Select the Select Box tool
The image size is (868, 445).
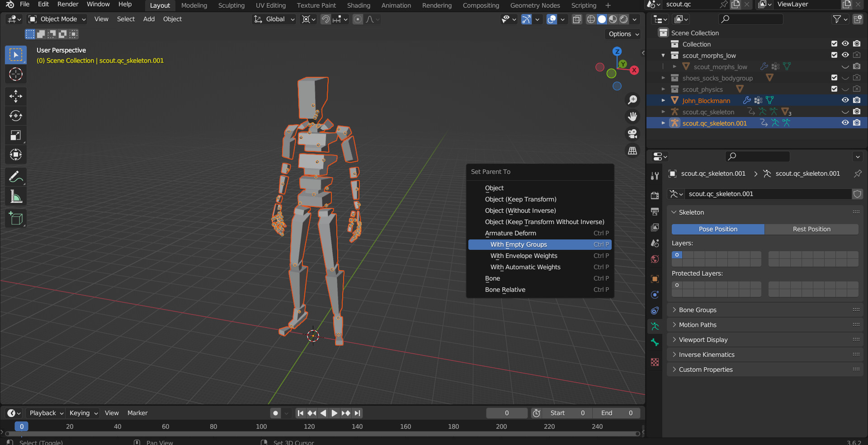click(x=16, y=55)
